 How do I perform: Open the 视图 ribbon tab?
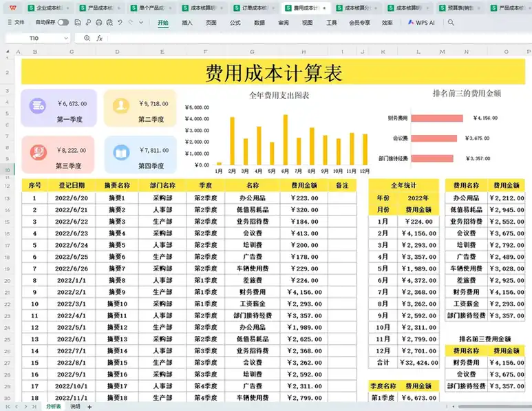coord(307,23)
